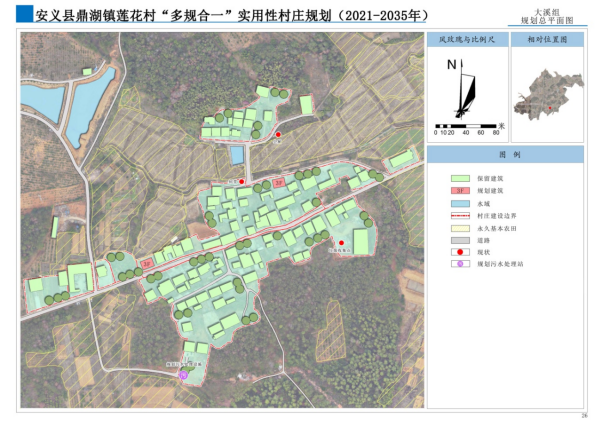Select the pink planned building legend swatch
Image resolution: width=602 pixels, height=426 pixels.
point(461,189)
